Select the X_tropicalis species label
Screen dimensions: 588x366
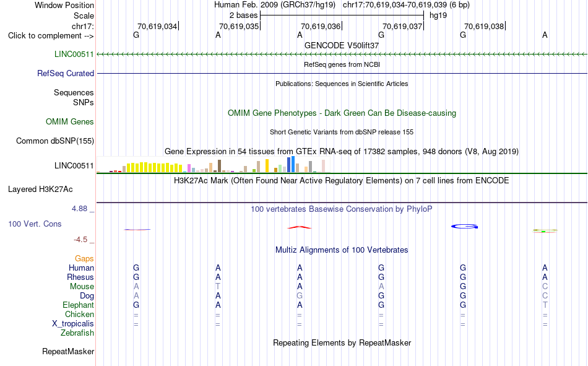(73, 324)
